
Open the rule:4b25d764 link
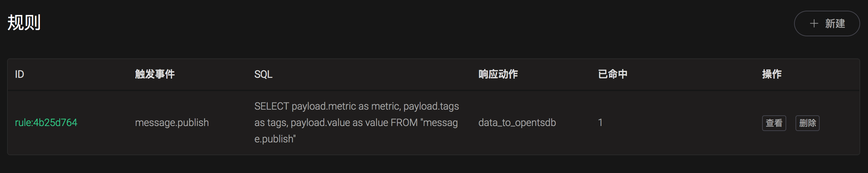46,122
